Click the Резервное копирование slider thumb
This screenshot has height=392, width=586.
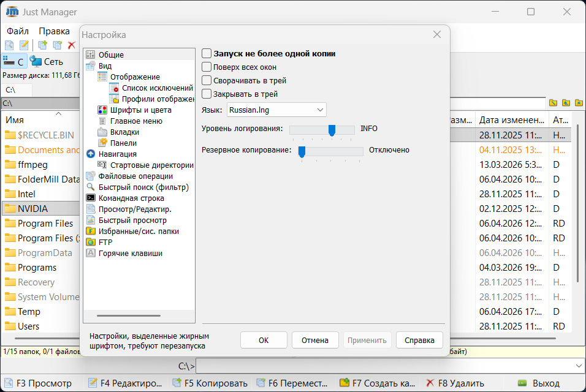click(302, 151)
